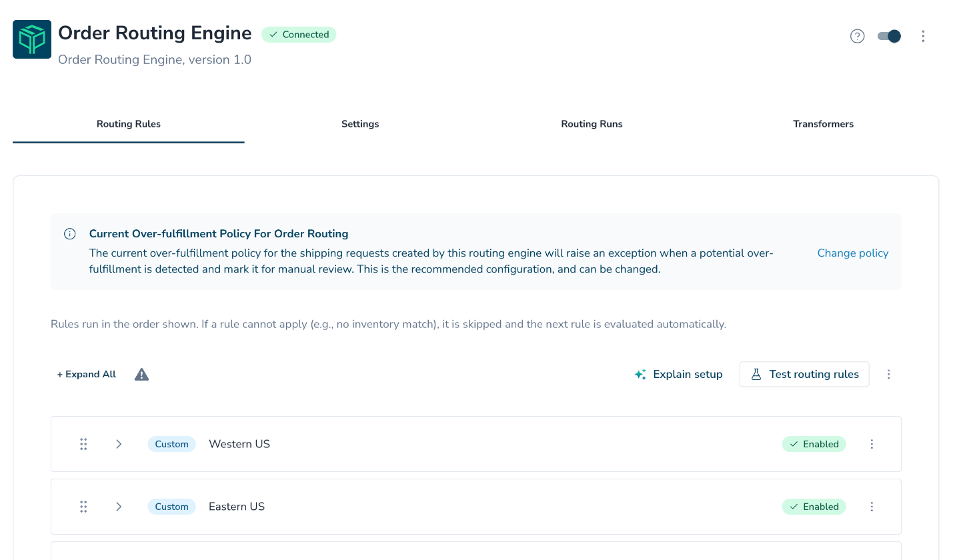Open the Settings tab
This screenshot has height=560, width=957.
(x=360, y=124)
